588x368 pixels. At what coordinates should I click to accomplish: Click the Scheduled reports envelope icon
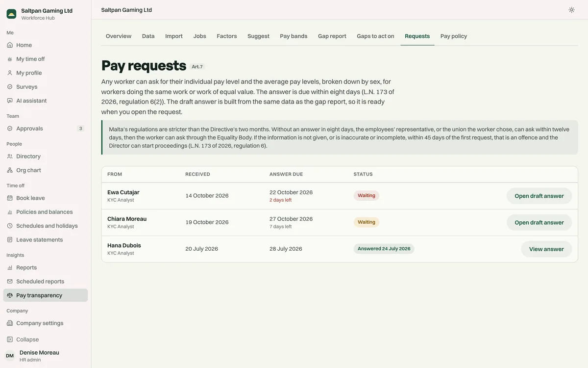[x=10, y=282]
